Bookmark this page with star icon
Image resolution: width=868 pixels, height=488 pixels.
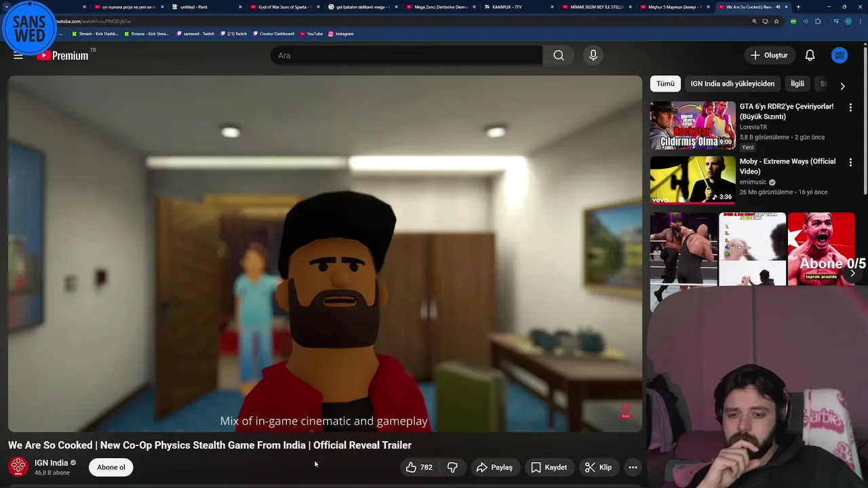tap(776, 21)
